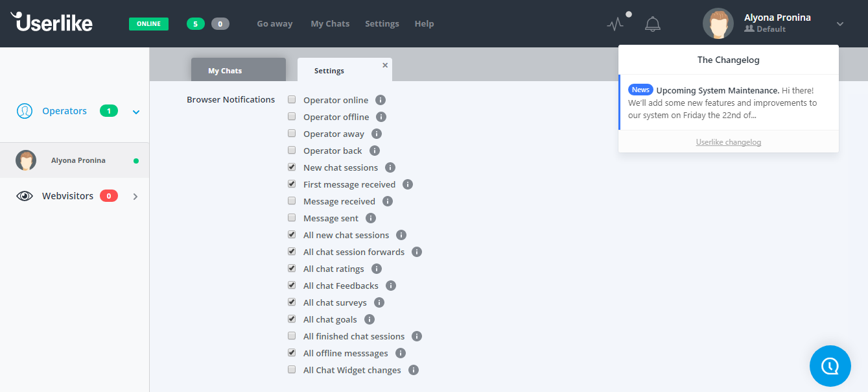Open Go away in top menu
This screenshot has width=868, height=392.
[275, 23]
